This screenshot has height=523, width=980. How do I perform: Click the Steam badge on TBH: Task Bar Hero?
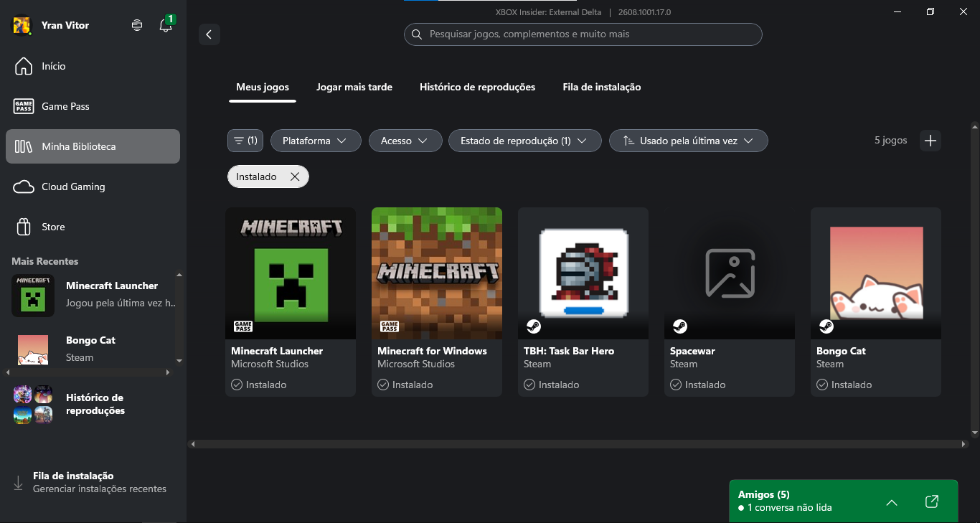(x=534, y=327)
